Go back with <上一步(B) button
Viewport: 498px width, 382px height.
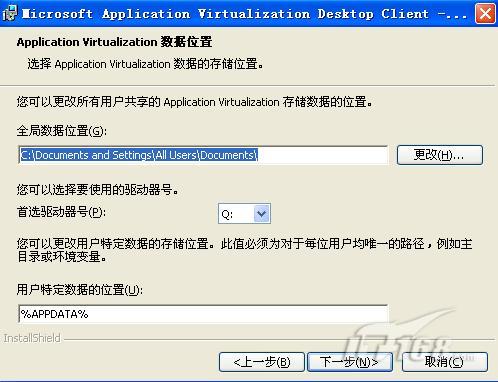(262, 362)
